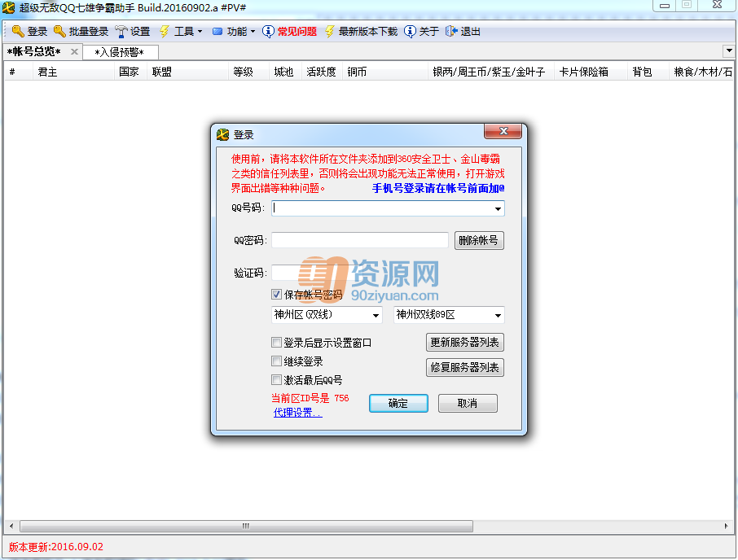Switch to the 入侵预警 tab
Viewport: 738px width, 560px height.
click(119, 52)
